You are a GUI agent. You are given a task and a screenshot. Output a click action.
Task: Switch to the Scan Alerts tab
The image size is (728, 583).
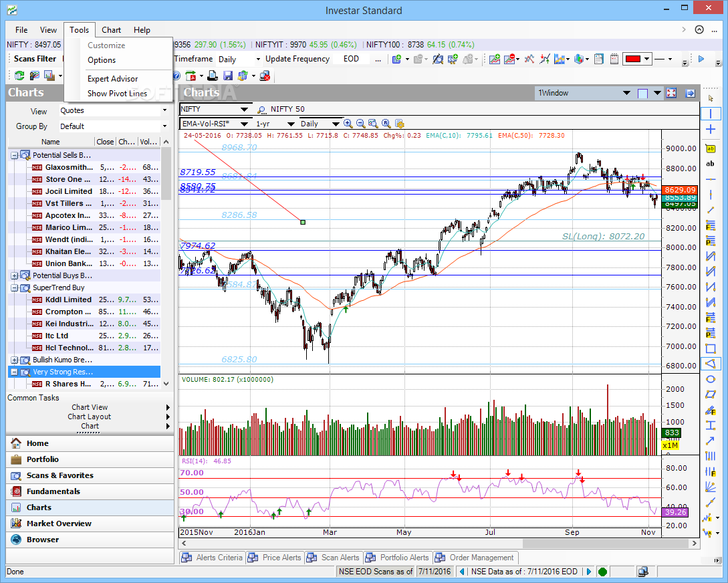point(334,558)
